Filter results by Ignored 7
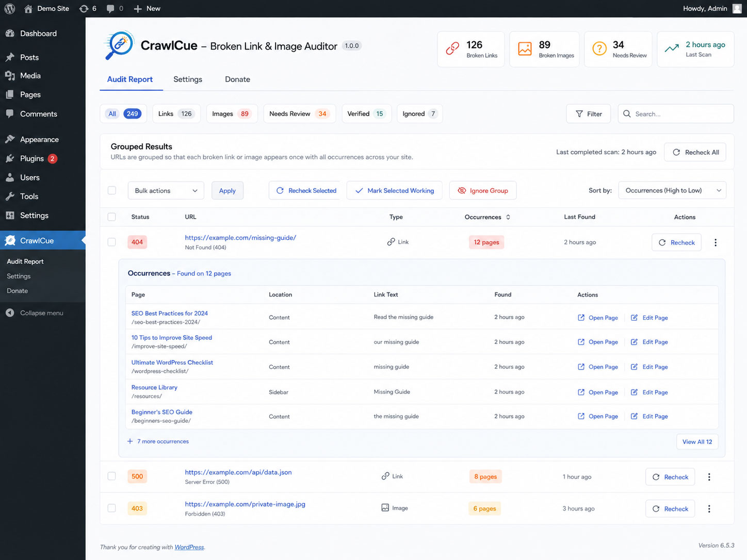This screenshot has width=747, height=560. [420, 114]
